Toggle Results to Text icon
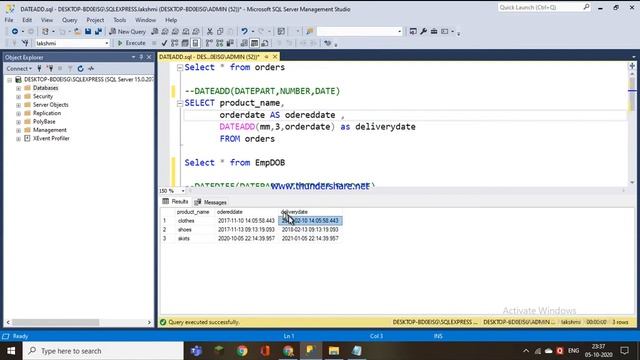This screenshot has width=640, height=360. (x=244, y=43)
